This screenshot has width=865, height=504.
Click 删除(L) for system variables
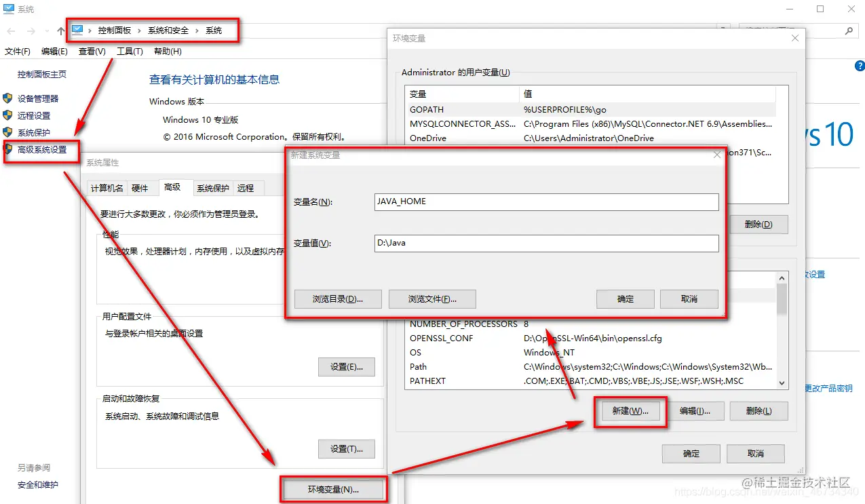[758, 411]
